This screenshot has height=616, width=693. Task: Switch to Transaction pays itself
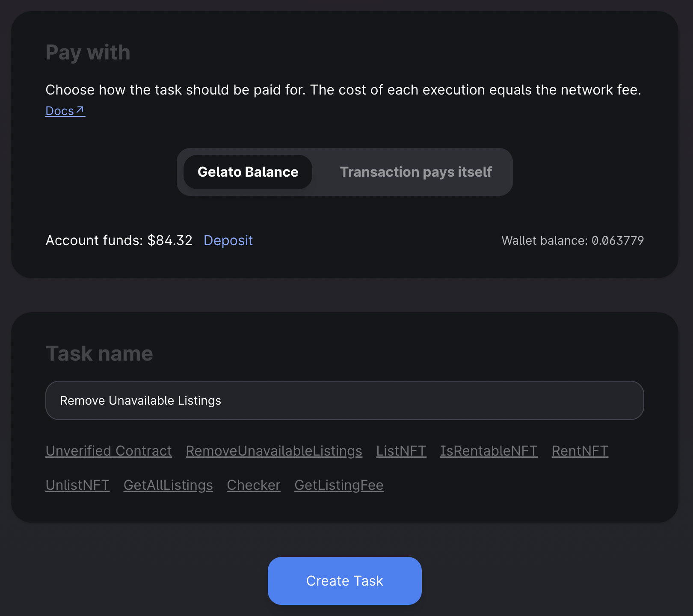415,172
